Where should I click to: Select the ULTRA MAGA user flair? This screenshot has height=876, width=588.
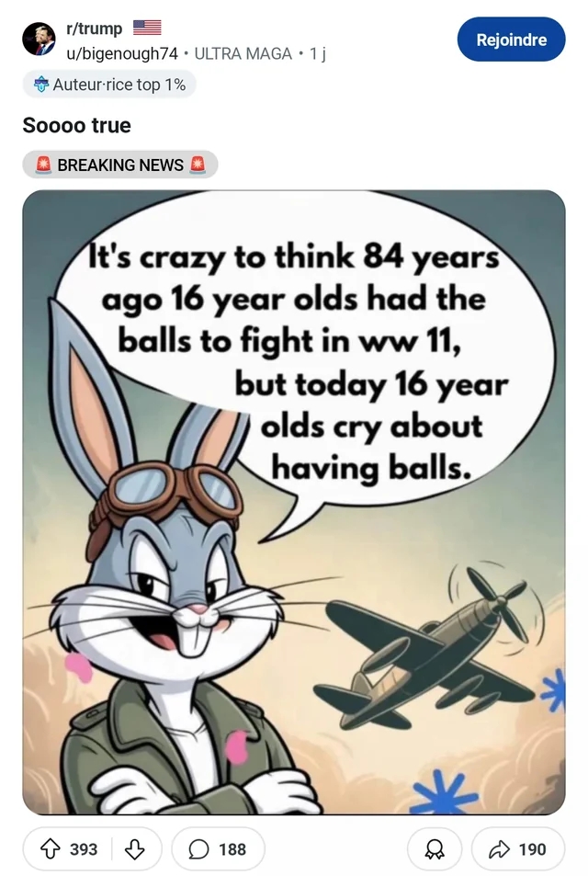243,53
